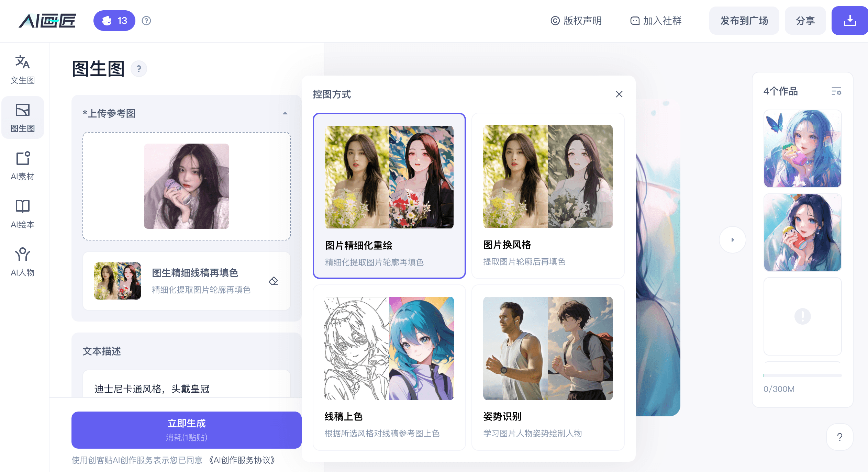Click the 分享 share button
The width and height of the screenshot is (868, 472).
click(805, 21)
